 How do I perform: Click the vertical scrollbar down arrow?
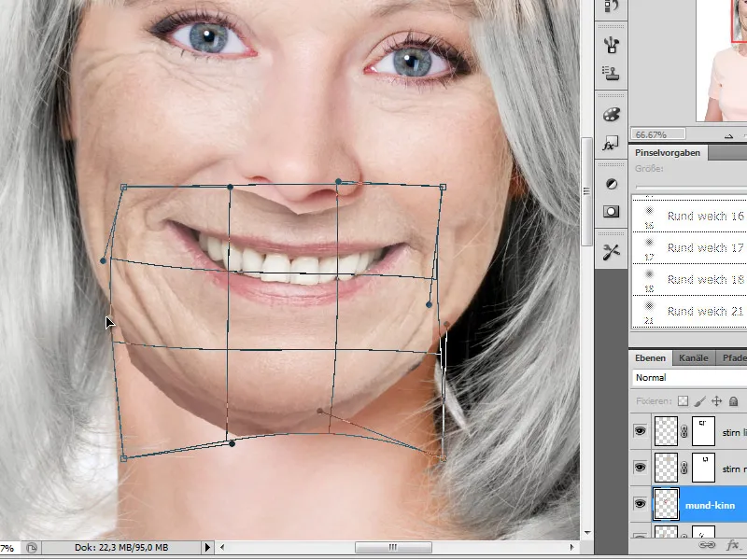[x=587, y=533]
